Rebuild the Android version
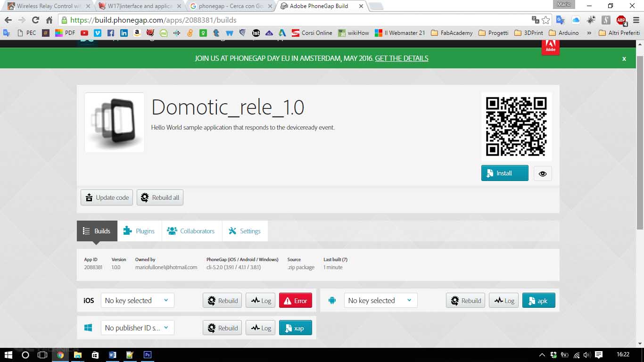The width and height of the screenshot is (644, 362). pos(466,301)
